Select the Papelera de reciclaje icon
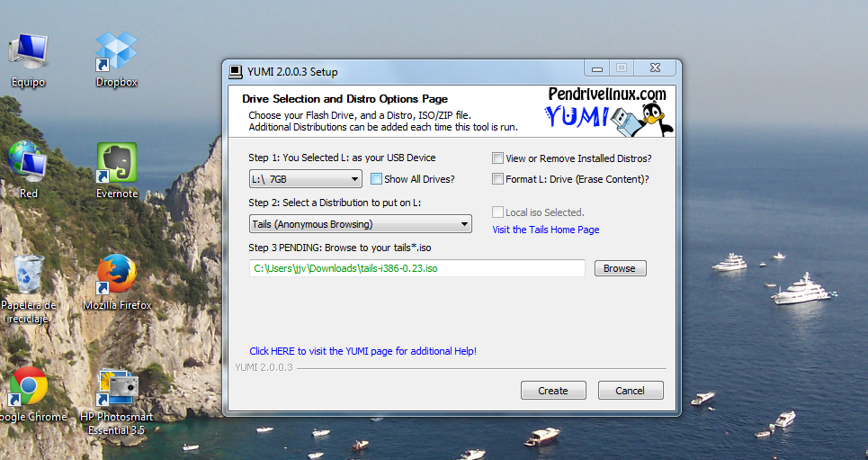This screenshot has height=460, width=868. point(28,289)
